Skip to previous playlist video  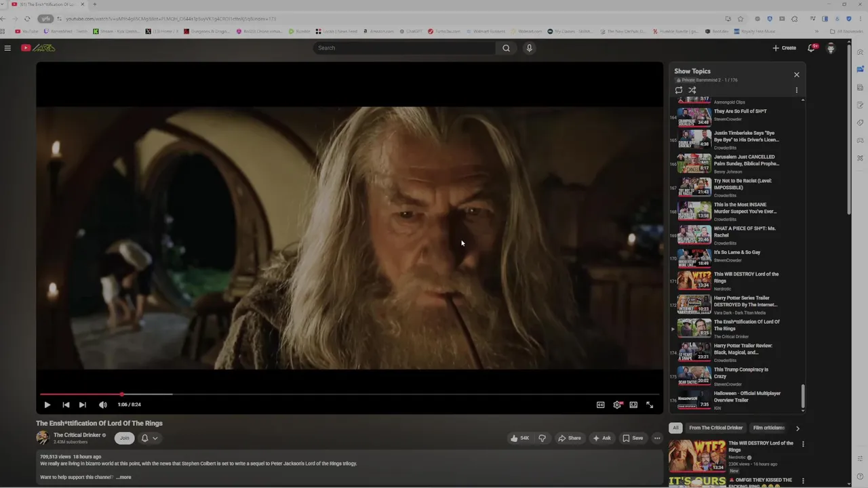(x=66, y=405)
